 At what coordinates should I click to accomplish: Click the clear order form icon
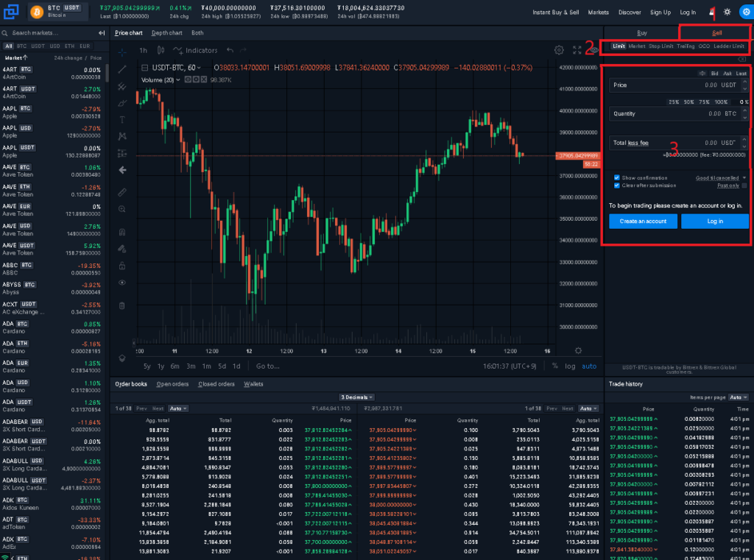(x=741, y=59)
